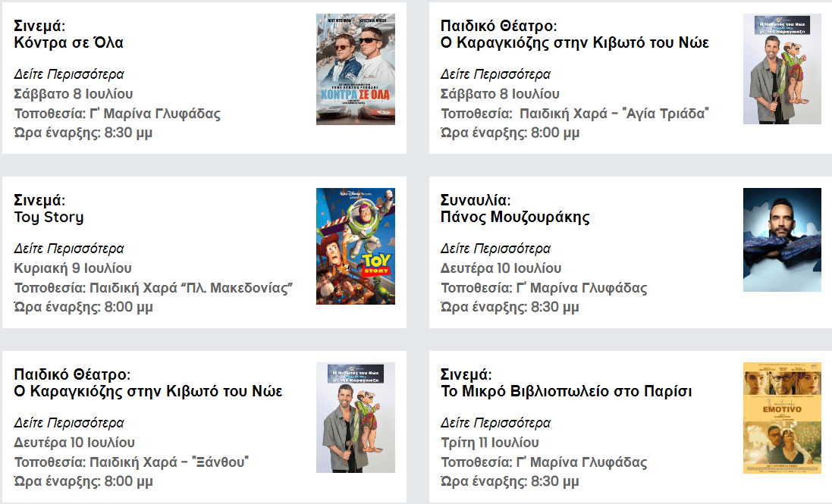Click the Πάνος Μουζουράκης title text
This screenshot has height=504, width=832.
click(515, 218)
